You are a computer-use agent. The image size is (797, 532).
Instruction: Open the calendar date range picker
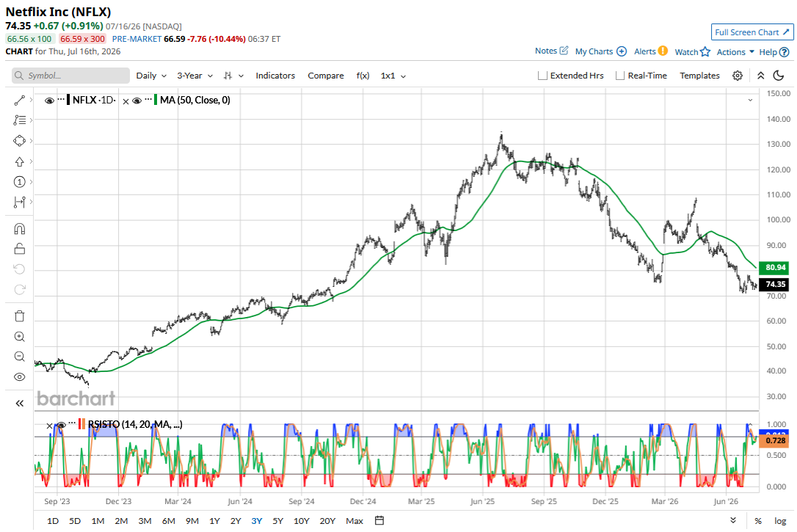click(379, 520)
